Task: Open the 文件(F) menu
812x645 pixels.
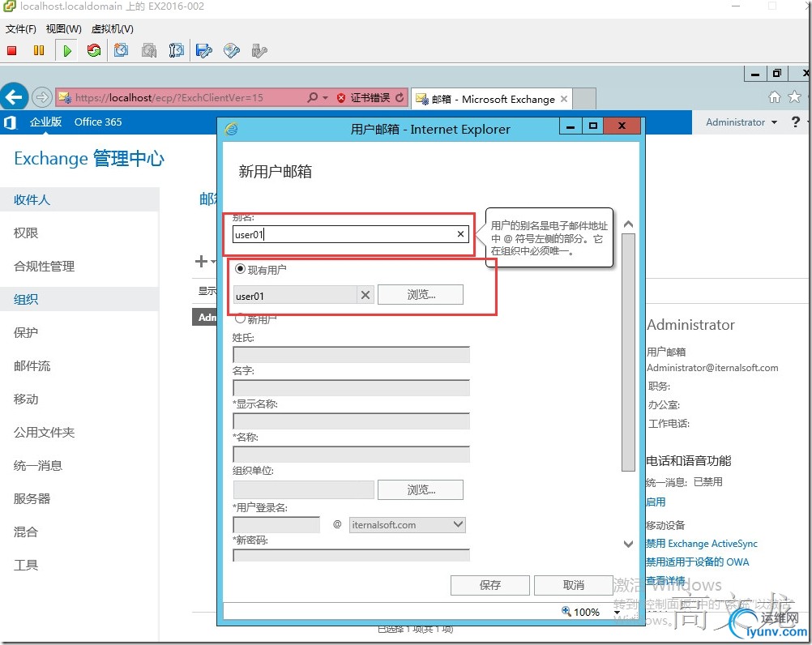Action: tap(21, 29)
